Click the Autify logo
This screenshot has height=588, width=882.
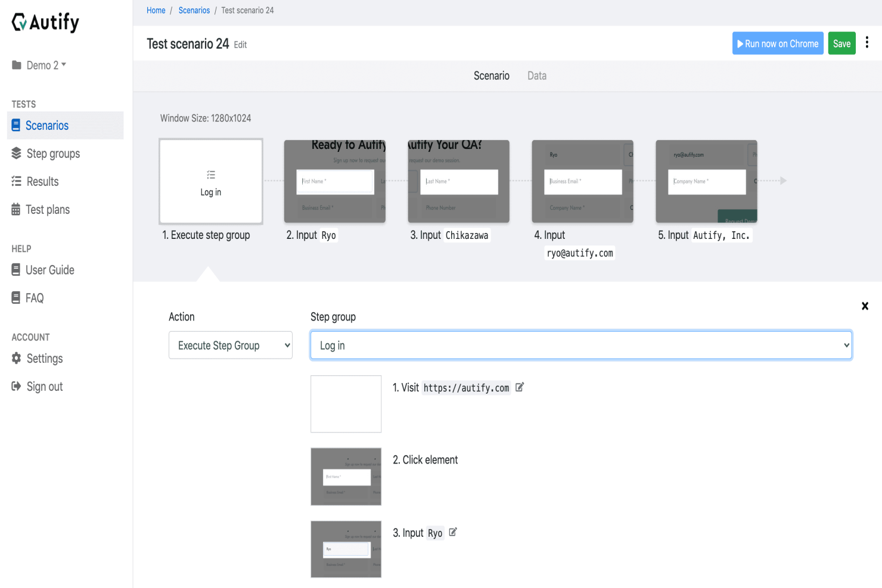click(x=45, y=22)
